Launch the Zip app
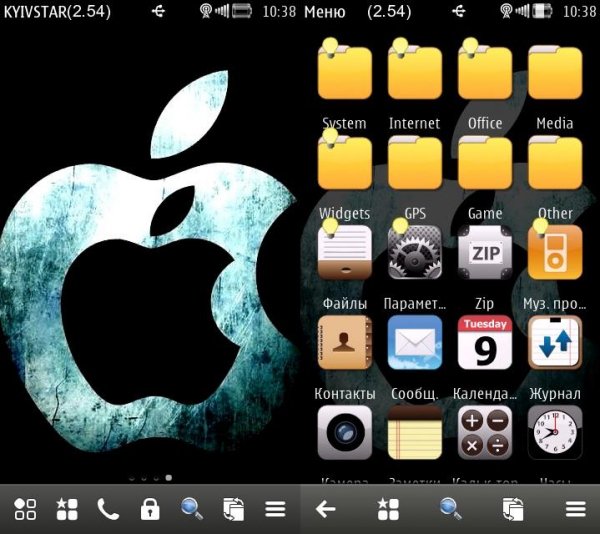 coord(485,252)
